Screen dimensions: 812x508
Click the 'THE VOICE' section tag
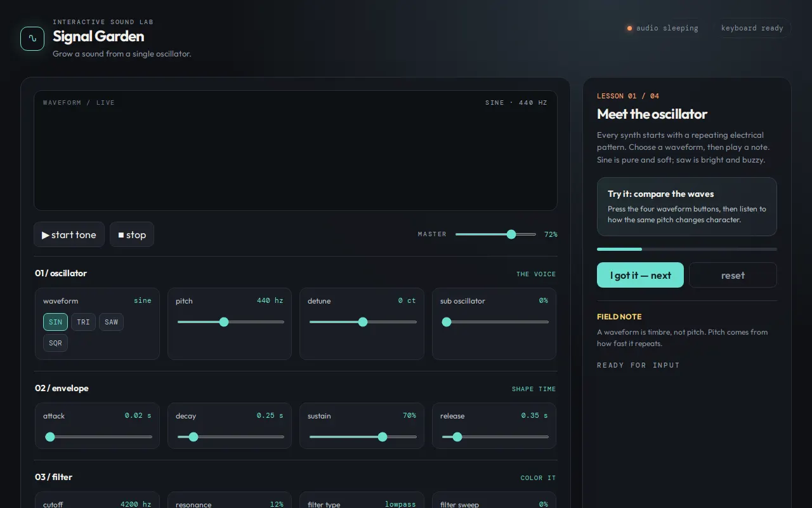point(536,274)
